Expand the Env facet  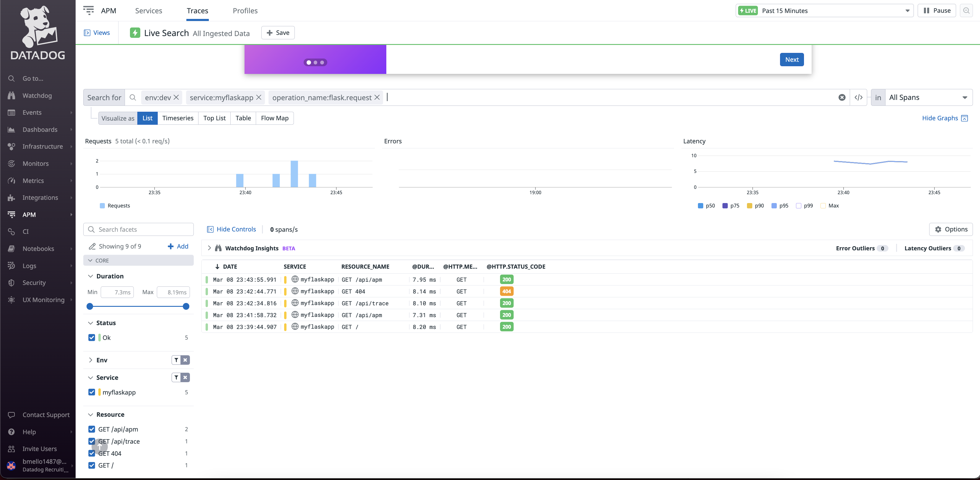pyautogui.click(x=91, y=361)
